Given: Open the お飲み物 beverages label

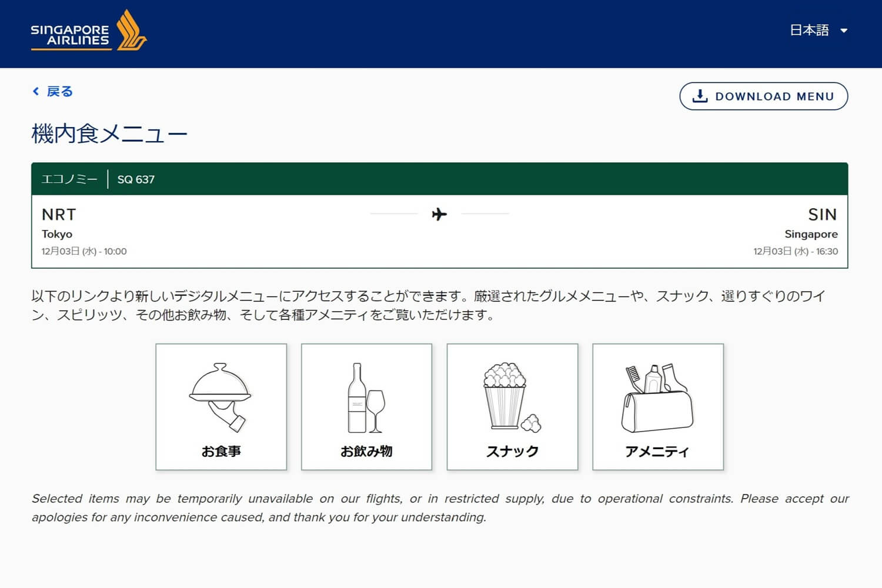Looking at the screenshot, I should (x=366, y=451).
